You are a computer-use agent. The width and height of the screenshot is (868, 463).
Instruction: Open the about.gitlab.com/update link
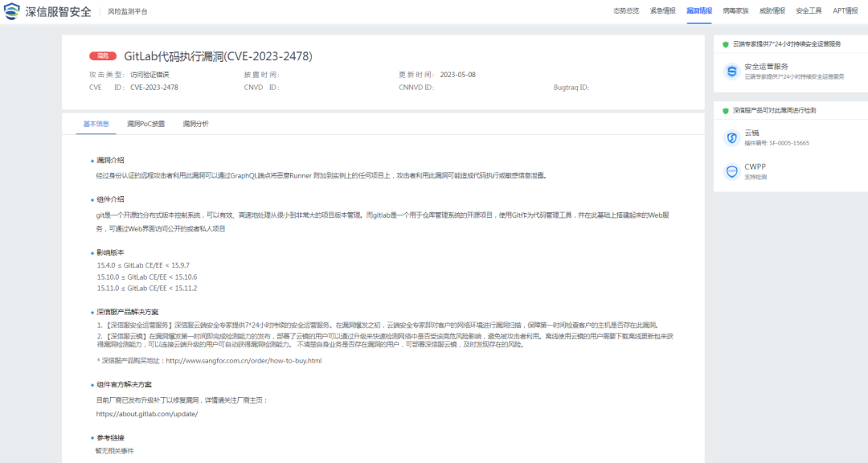click(x=147, y=414)
